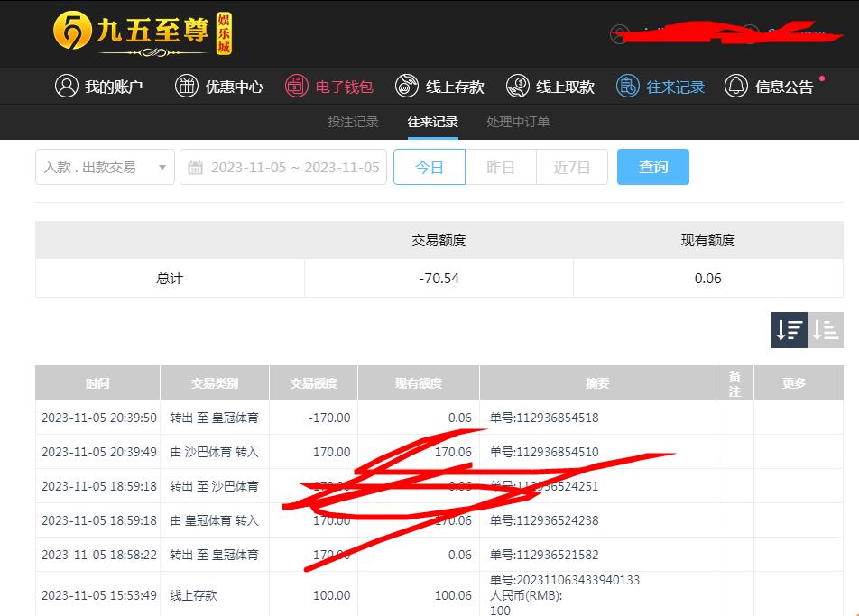Open the 优惠中心 gift icon

click(x=186, y=86)
